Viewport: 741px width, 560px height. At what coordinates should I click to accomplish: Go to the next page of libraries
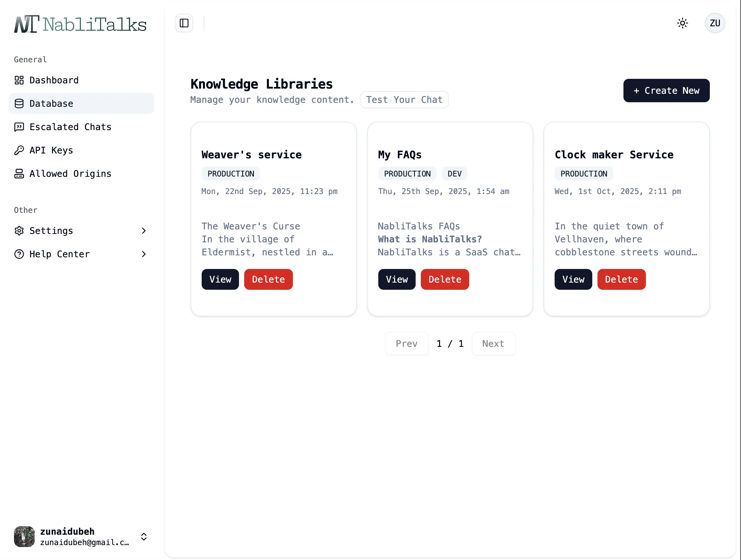tap(493, 344)
